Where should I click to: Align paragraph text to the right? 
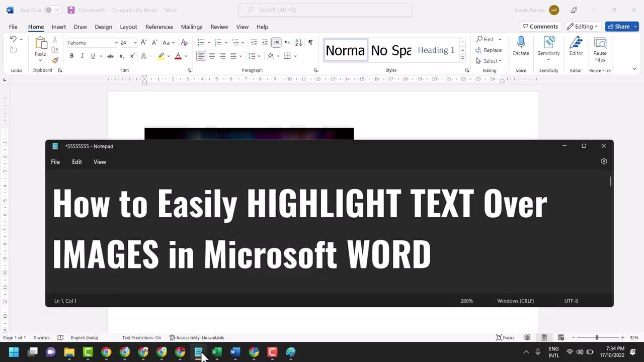[x=222, y=56]
